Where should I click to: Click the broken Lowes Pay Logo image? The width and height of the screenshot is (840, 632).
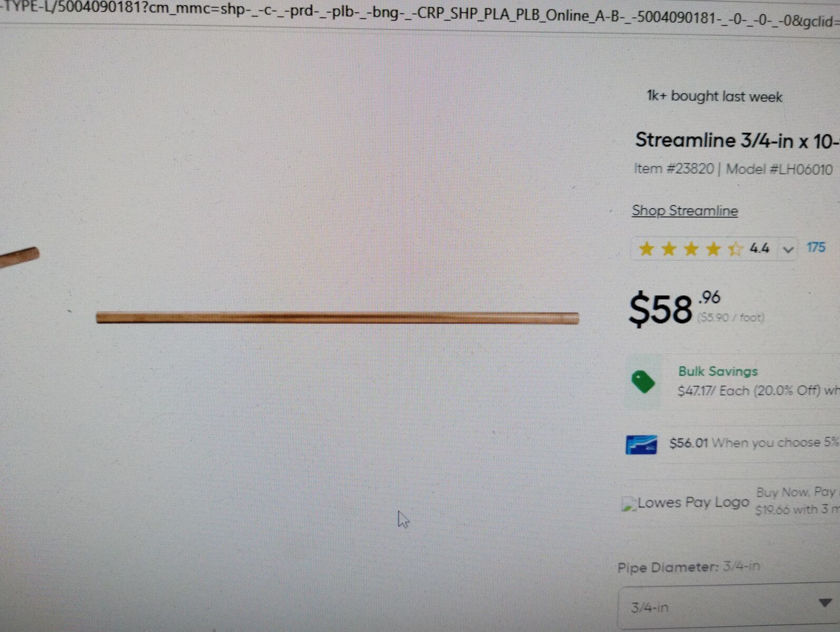click(x=686, y=503)
